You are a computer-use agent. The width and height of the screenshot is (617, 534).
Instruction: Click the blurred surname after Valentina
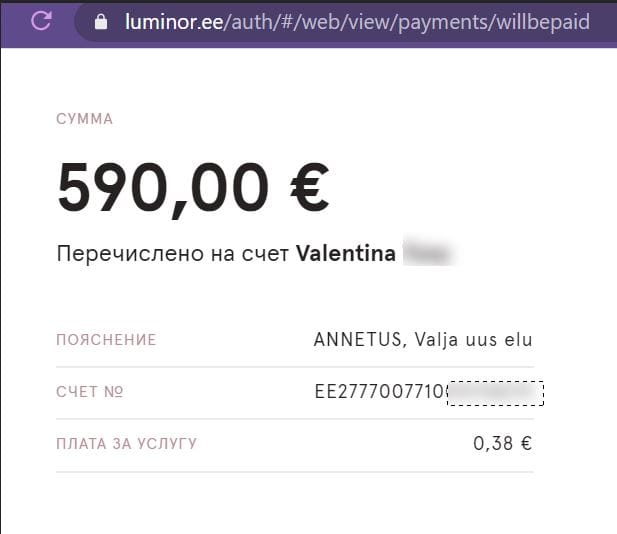pos(426,254)
